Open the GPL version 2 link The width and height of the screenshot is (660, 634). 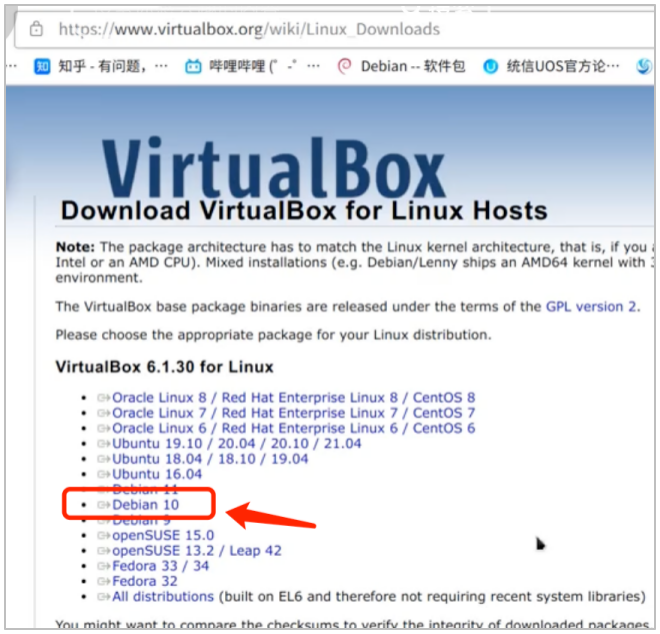click(x=592, y=306)
